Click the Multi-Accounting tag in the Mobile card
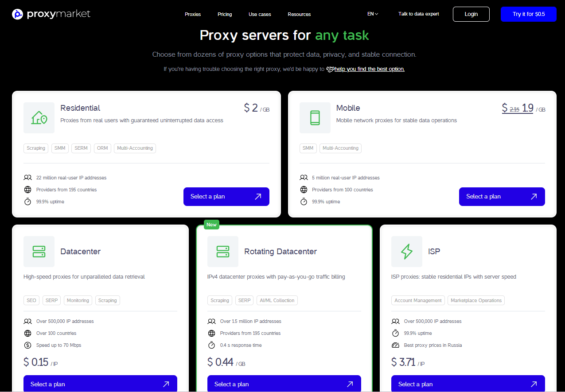Viewport: 565px width, 392px height. (x=340, y=148)
